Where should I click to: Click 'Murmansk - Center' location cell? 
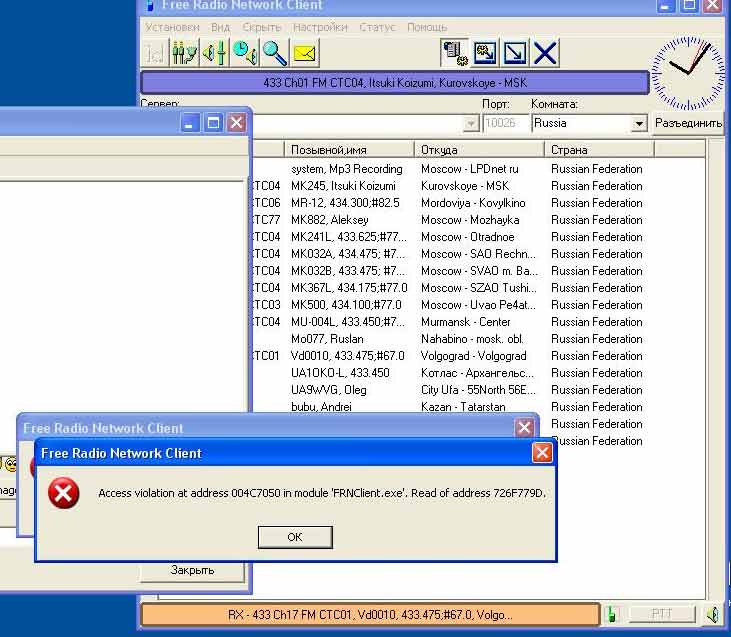465,322
